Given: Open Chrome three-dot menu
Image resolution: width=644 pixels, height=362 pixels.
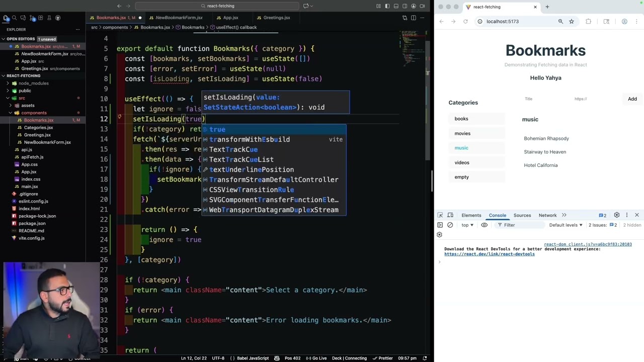Looking at the screenshot, I should click(x=636, y=22).
